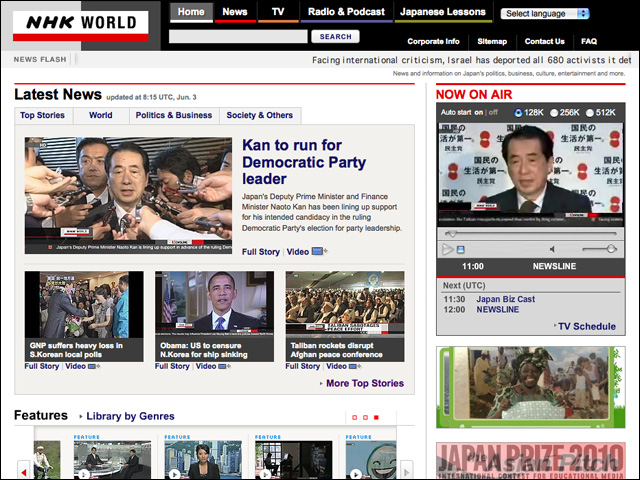Select 512K stream quality
Screen dimensions: 640x480
pyautogui.click(x=590, y=113)
